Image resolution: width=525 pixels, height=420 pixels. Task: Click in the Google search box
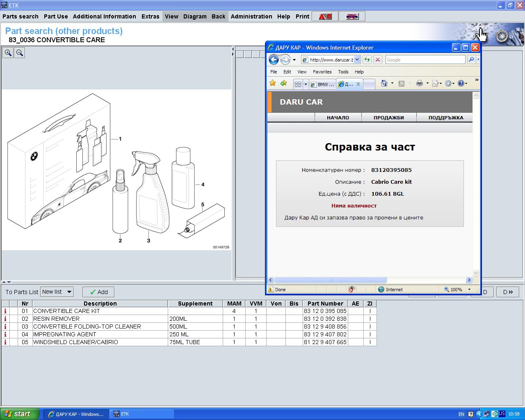click(425, 59)
